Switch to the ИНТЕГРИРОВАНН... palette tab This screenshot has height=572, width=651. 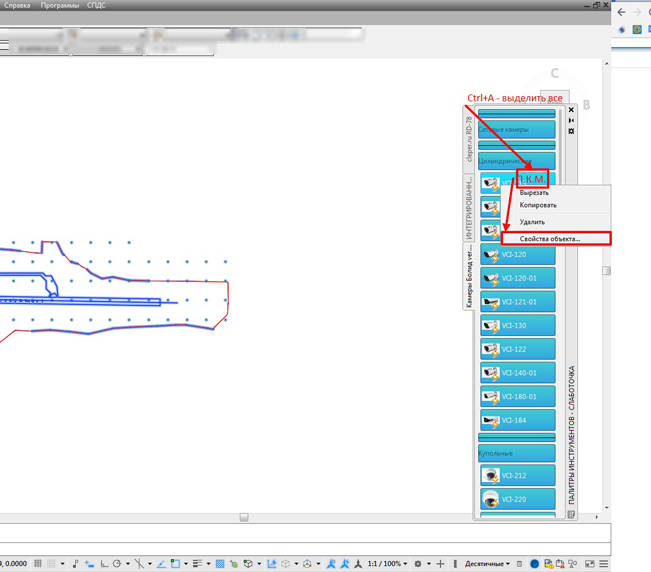tap(467, 207)
